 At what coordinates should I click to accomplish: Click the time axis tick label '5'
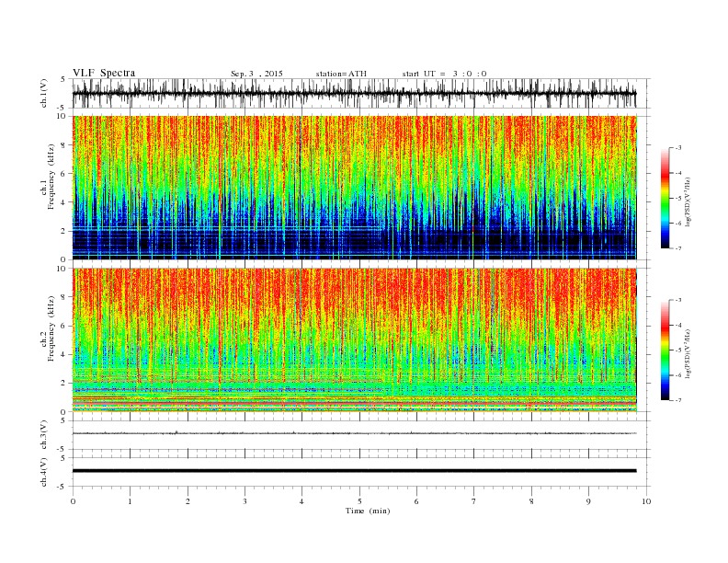click(x=359, y=501)
